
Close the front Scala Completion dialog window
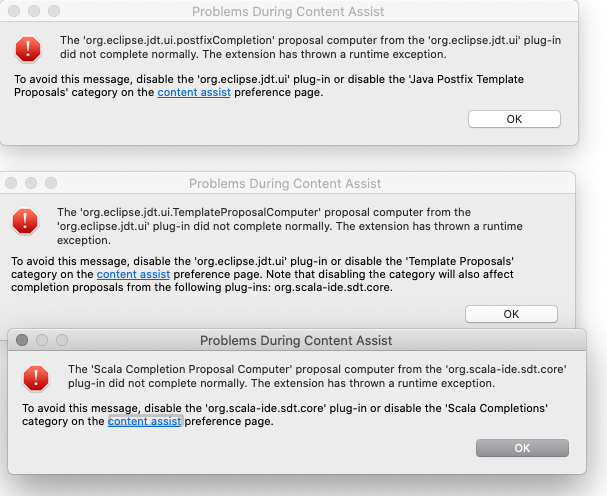pyautogui.click(x=22, y=340)
